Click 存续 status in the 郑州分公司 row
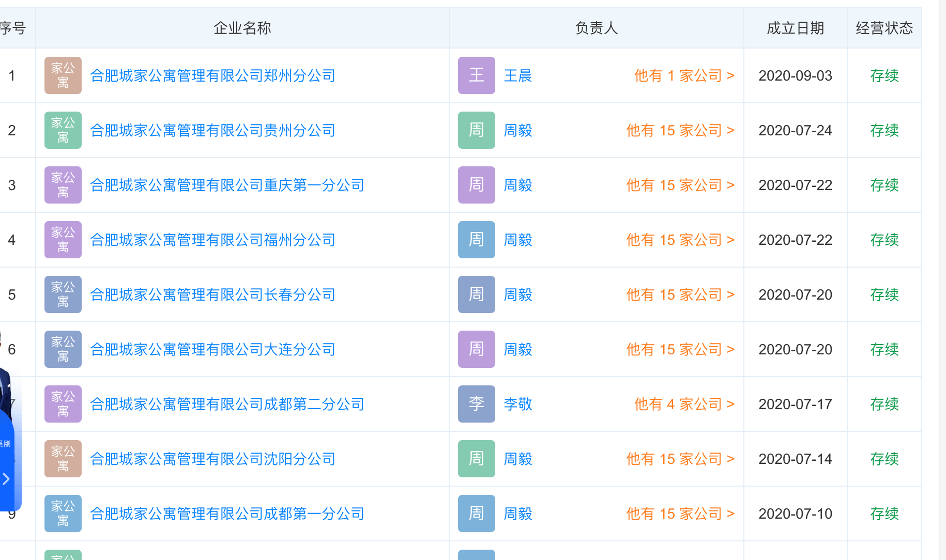946x560 pixels. [x=884, y=76]
